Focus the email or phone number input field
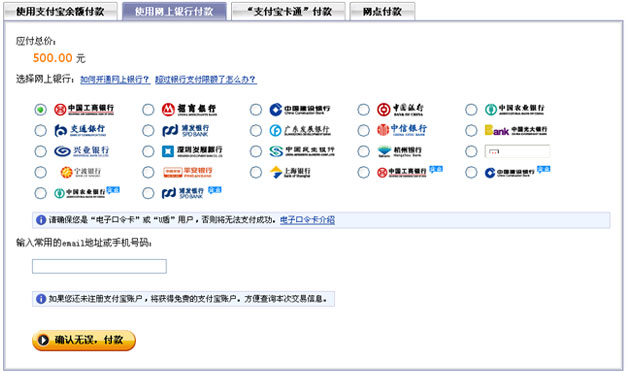Screen dimensions: 627x373 (x=99, y=266)
